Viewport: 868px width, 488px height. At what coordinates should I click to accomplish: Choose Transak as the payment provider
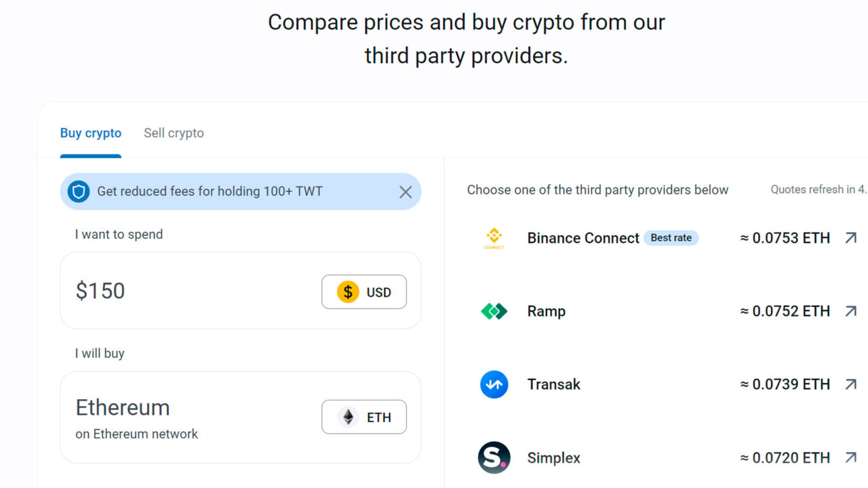click(553, 384)
